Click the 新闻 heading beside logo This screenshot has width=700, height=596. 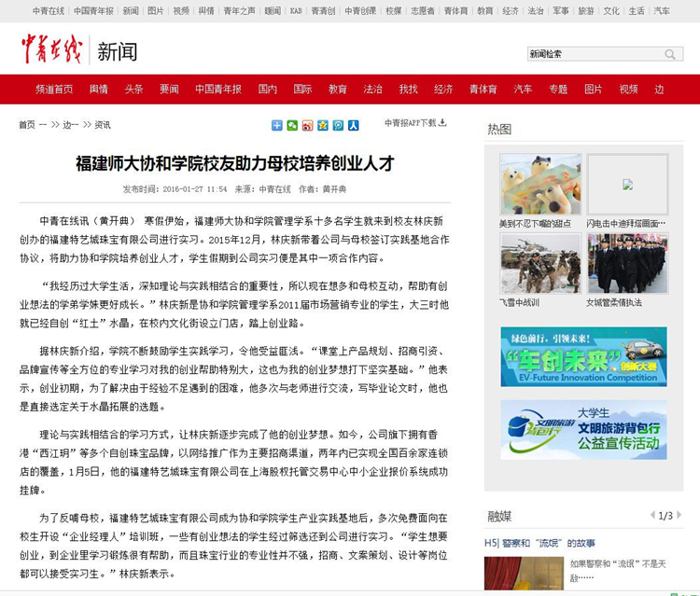tap(118, 51)
